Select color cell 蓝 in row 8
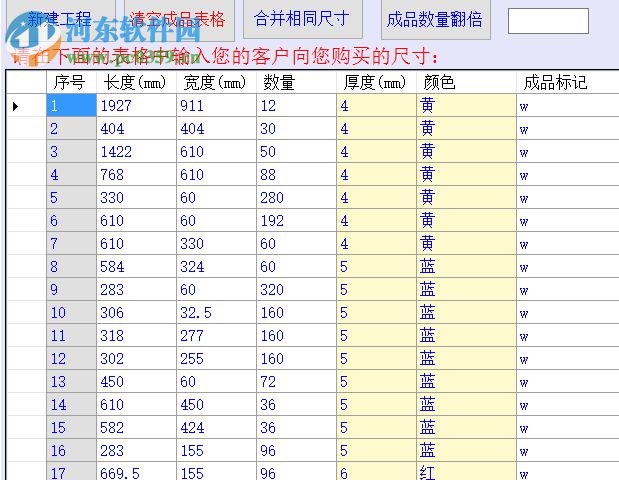 click(x=466, y=266)
